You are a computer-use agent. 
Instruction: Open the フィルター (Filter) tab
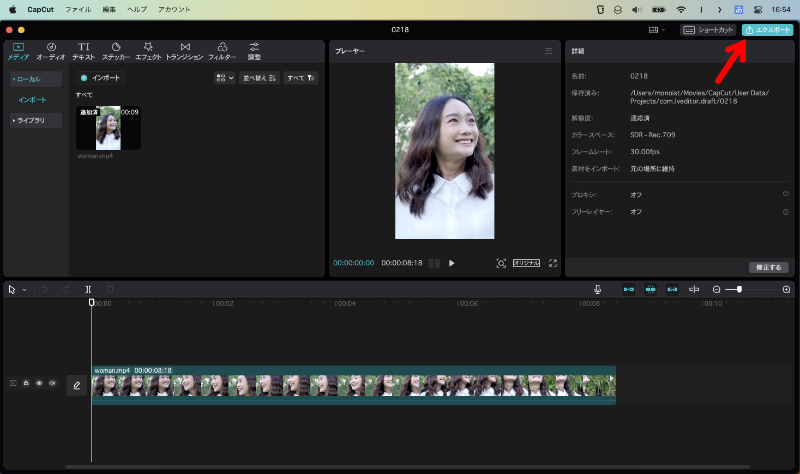point(222,52)
